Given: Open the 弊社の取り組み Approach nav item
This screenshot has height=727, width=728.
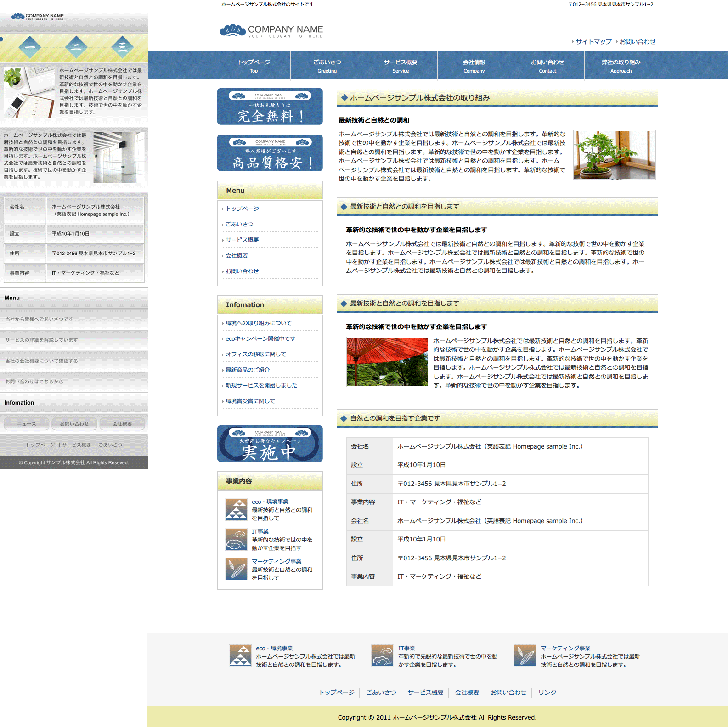Looking at the screenshot, I should 621,66.
